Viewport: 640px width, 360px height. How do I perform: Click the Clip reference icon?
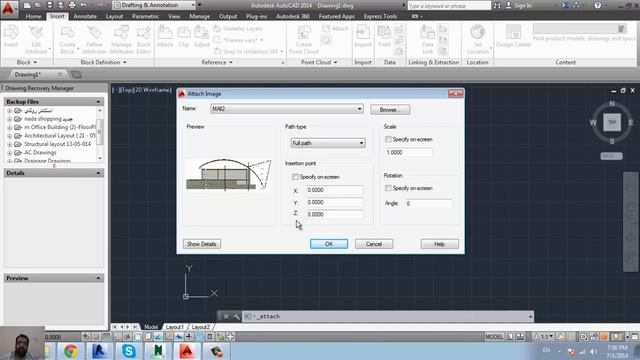pyautogui.click(x=184, y=36)
